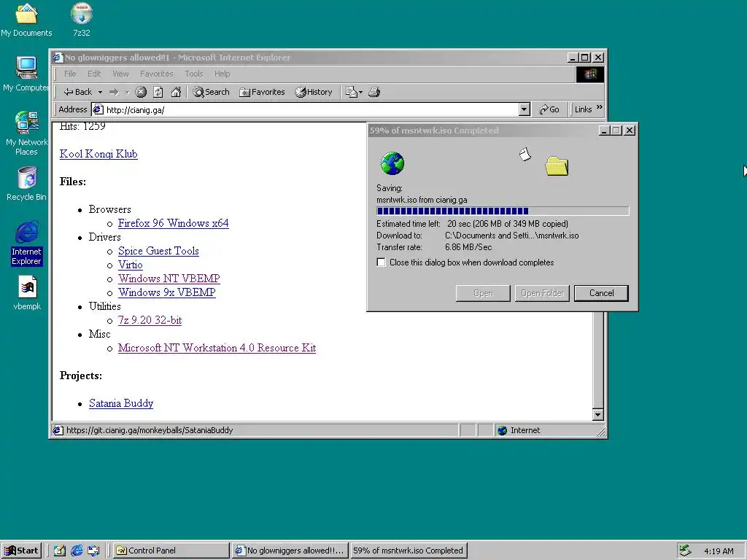Open the Tools menu
Image resolution: width=747 pixels, height=560 pixels.
(194, 74)
